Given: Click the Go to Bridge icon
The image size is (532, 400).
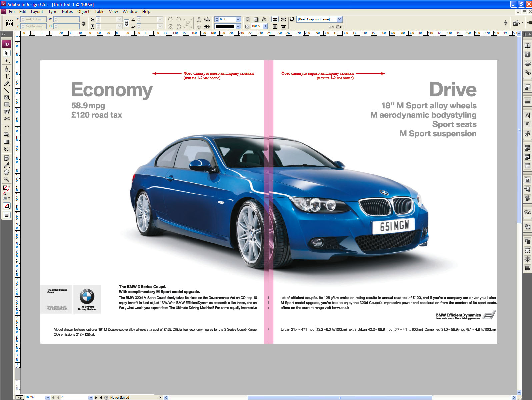Looking at the screenshot, I should 516,23.
